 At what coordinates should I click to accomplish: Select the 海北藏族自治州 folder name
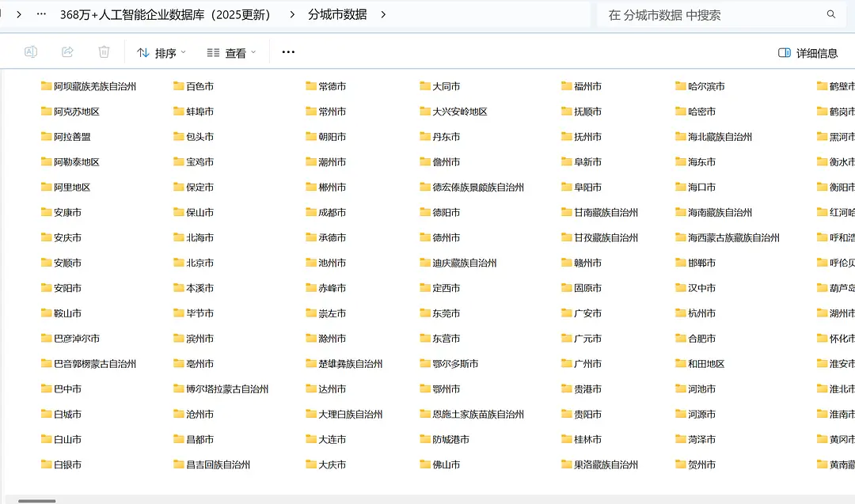(720, 137)
